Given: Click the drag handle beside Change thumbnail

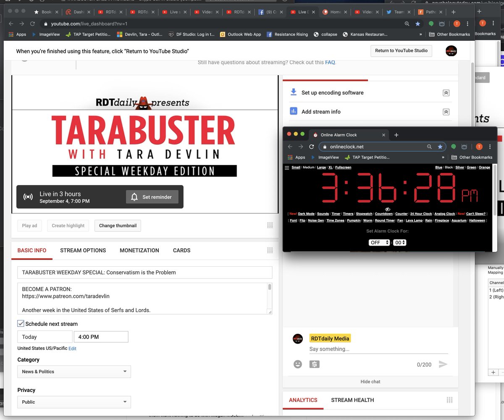Looking at the screenshot, I should pyautogui.click(x=270, y=226).
